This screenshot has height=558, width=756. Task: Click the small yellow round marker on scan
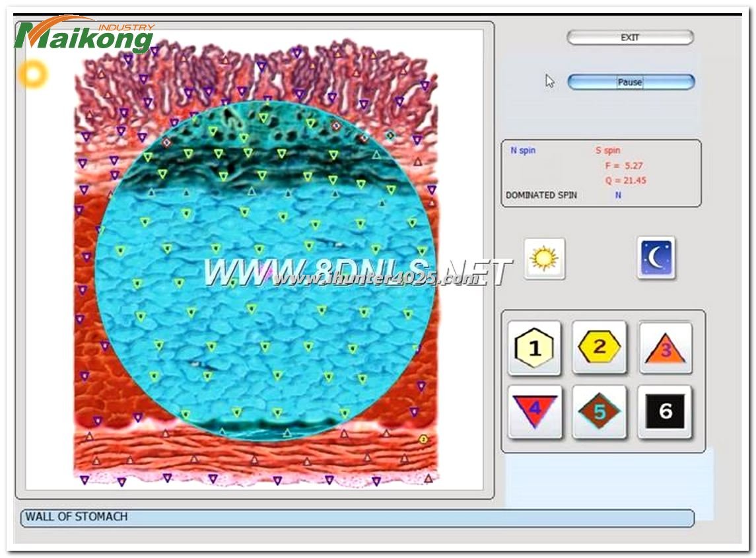[x=423, y=439]
